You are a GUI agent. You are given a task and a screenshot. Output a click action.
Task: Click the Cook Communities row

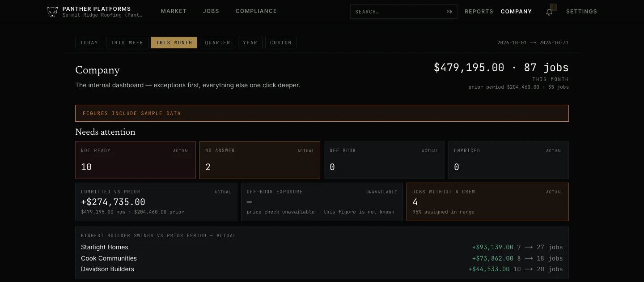[x=322, y=258]
